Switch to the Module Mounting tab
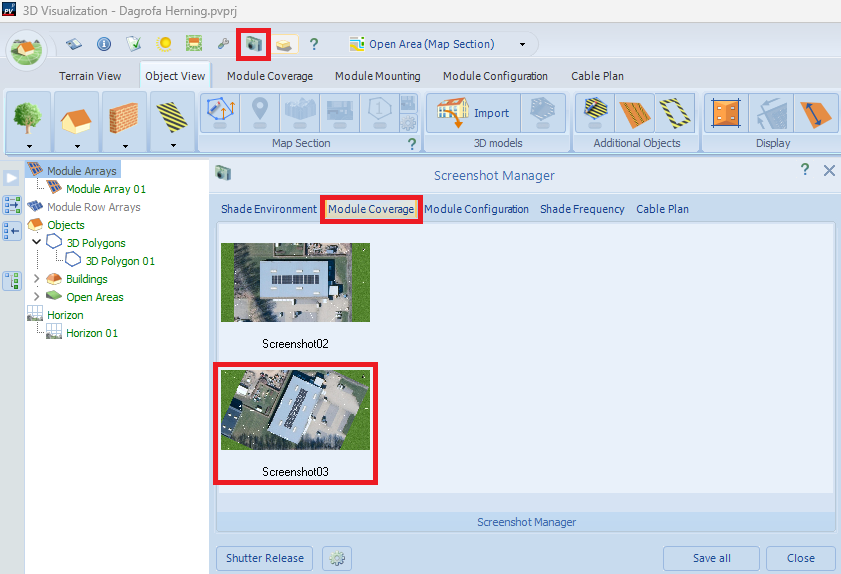Image resolution: width=841 pixels, height=574 pixels. (377, 76)
